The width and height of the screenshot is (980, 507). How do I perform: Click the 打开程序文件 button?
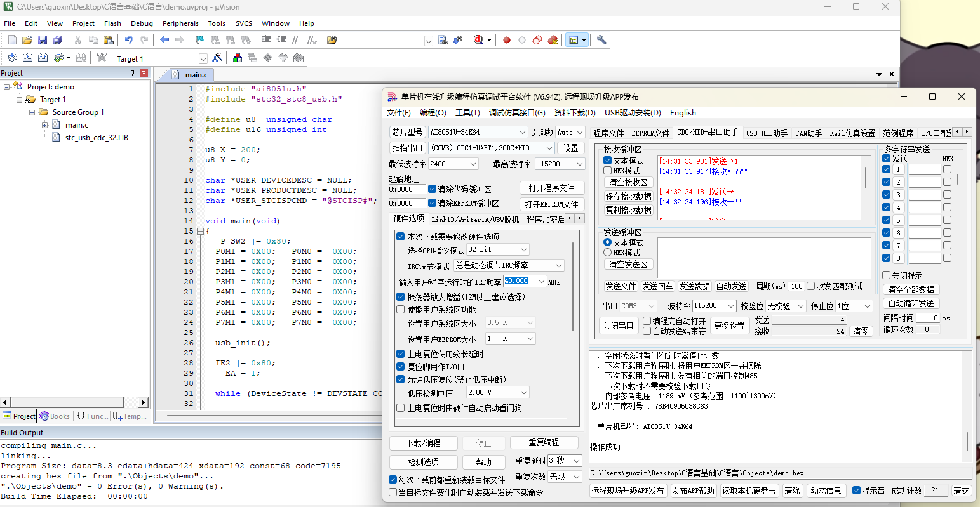click(551, 188)
